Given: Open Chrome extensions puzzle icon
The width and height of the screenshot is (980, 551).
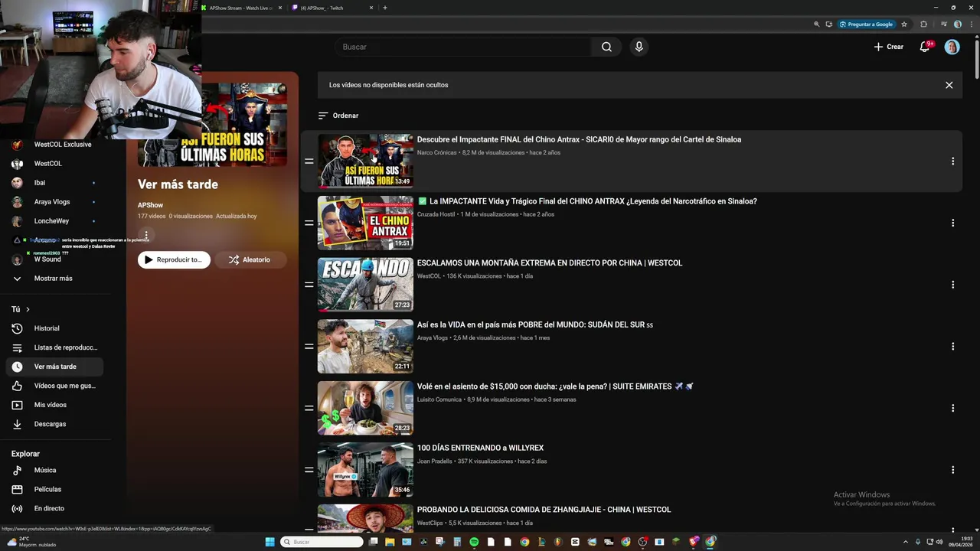Looking at the screenshot, I should click(923, 24).
